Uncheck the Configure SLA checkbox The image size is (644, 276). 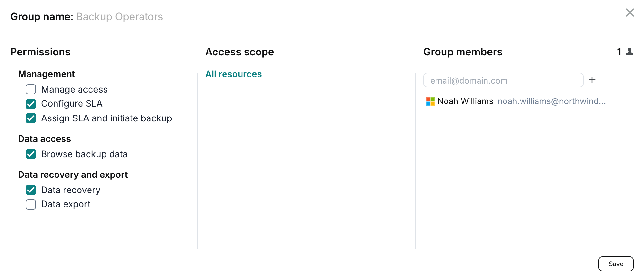coord(31,104)
